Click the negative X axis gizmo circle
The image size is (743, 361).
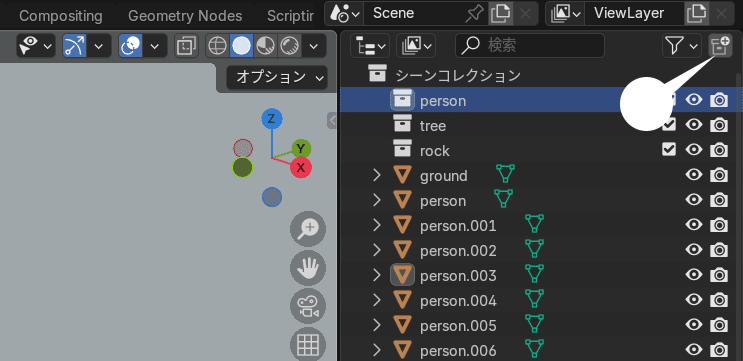243,148
